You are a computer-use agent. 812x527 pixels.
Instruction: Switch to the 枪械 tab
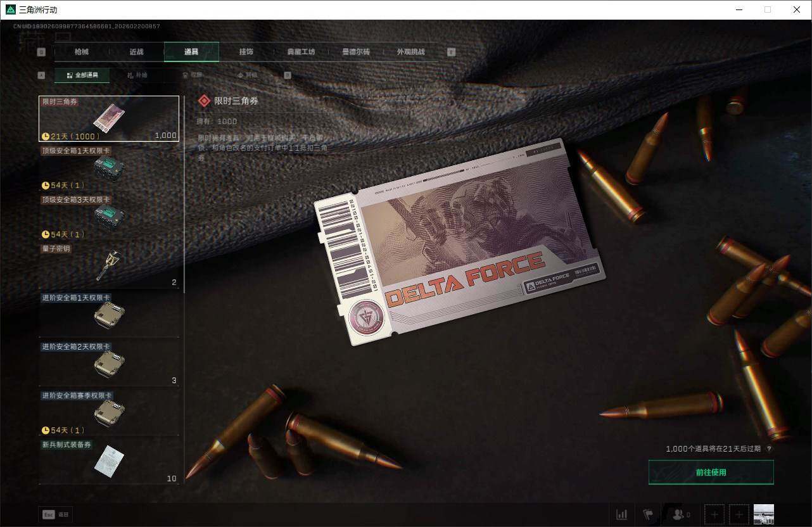coord(82,52)
